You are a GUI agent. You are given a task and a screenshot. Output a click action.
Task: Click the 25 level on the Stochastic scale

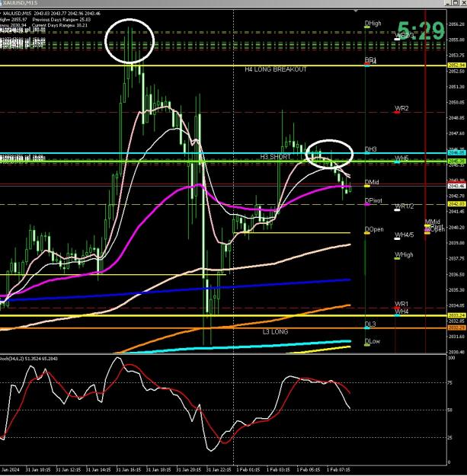click(x=451, y=438)
